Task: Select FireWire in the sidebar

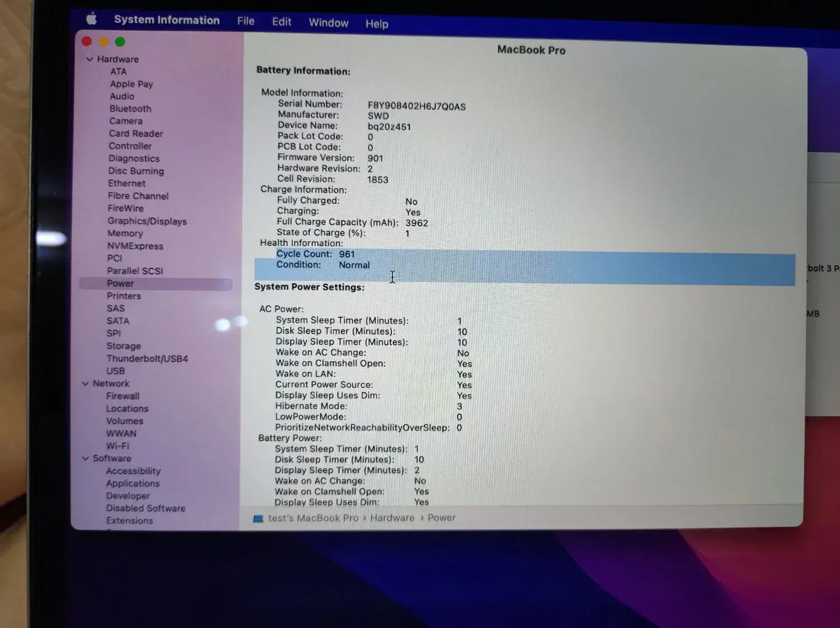Action: click(125, 208)
